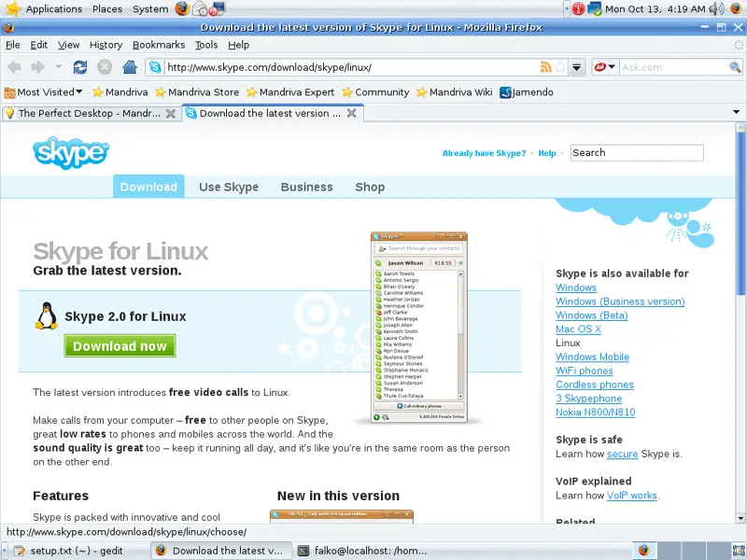Click the network monitor tray icon

[595, 8]
